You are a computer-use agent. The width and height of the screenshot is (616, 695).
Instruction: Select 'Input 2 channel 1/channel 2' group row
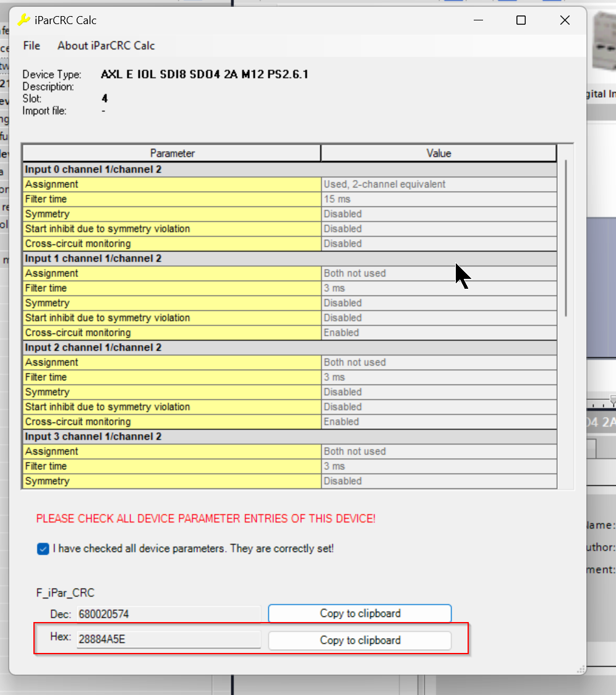pos(290,347)
